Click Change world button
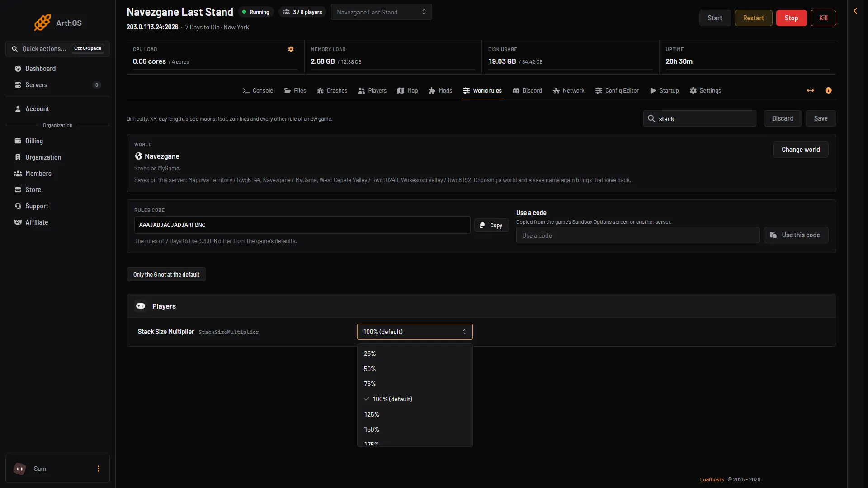The image size is (868, 488). (801, 150)
